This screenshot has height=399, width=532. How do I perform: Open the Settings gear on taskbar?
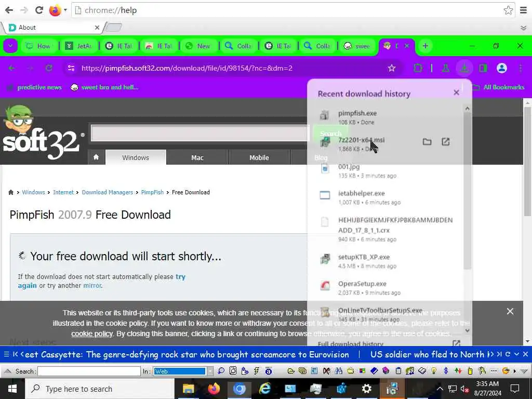[366, 389]
